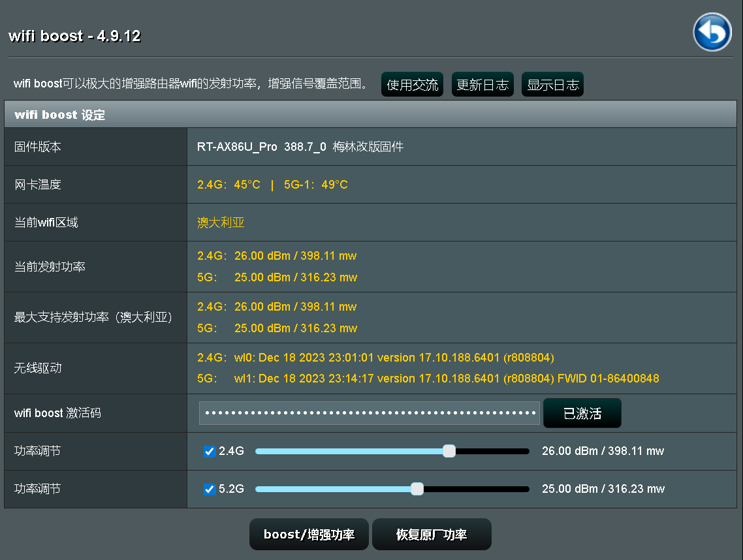This screenshot has width=743, height=560.
Task: Click the dark unfilled end of 5.2G slider
Action: click(x=477, y=489)
